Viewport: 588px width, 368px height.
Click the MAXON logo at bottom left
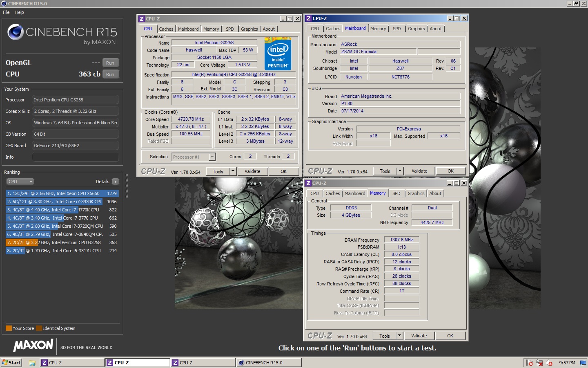pos(33,346)
